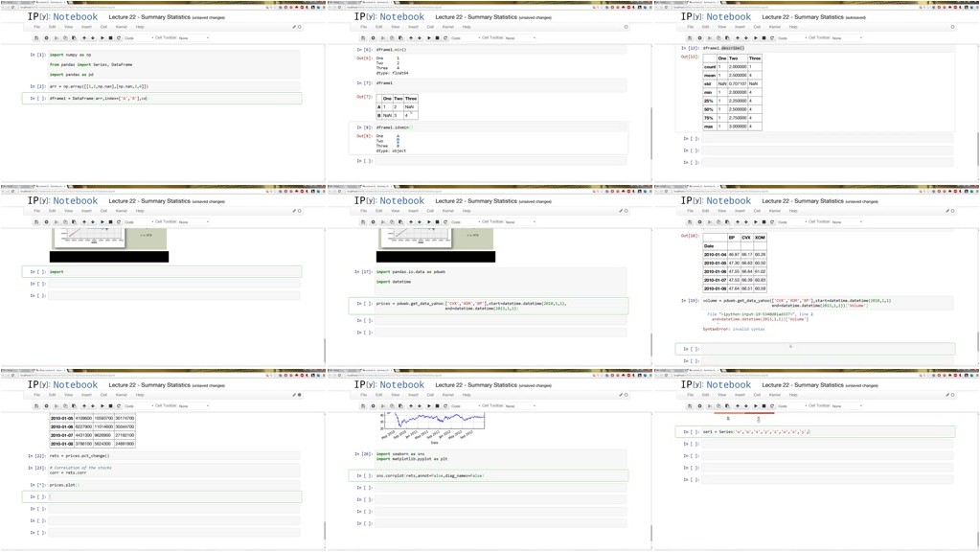Screen dimensions: 980x552
Task: Click Run cell icon in the lone-import-cell panel
Action: coord(103,221)
